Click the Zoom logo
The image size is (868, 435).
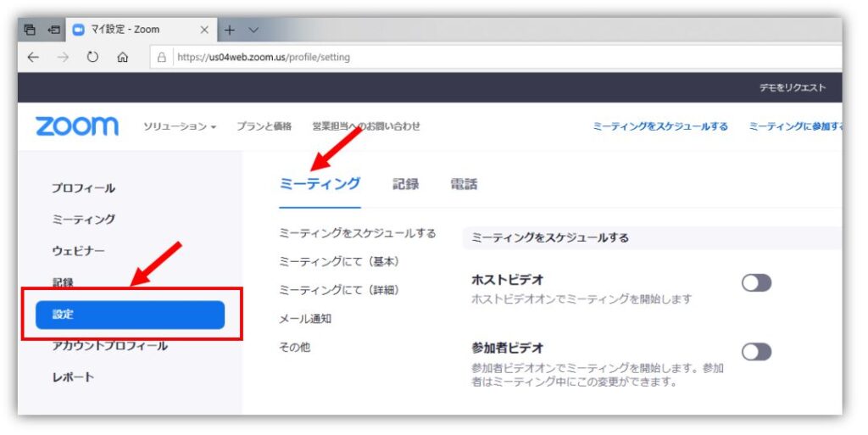point(77,126)
